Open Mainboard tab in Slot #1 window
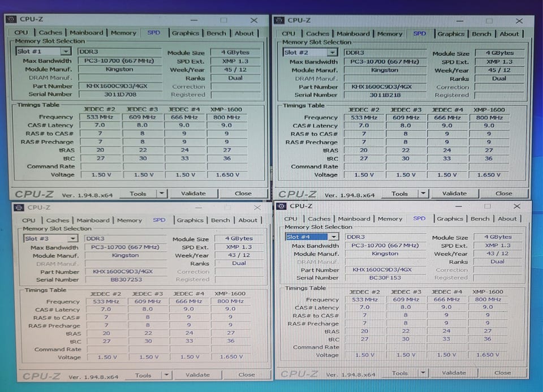This screenshot has height=392, width=543. pos(87,33)
